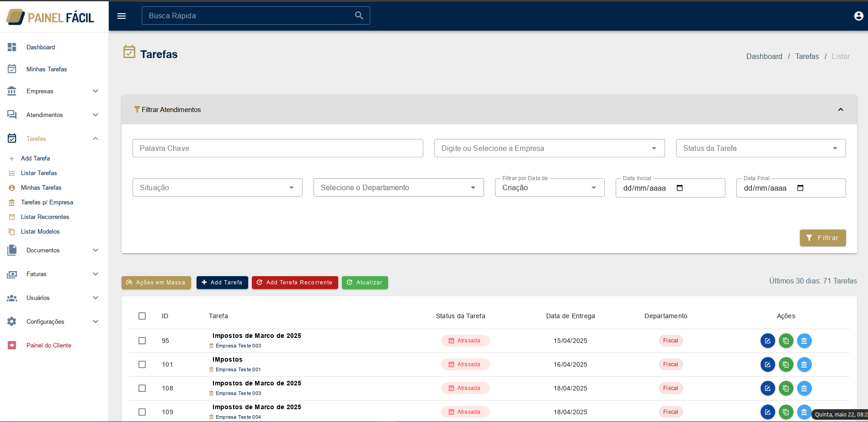868x422 pixels.
Task: Click the Ações em Massa button
Action: pos(156,283)
